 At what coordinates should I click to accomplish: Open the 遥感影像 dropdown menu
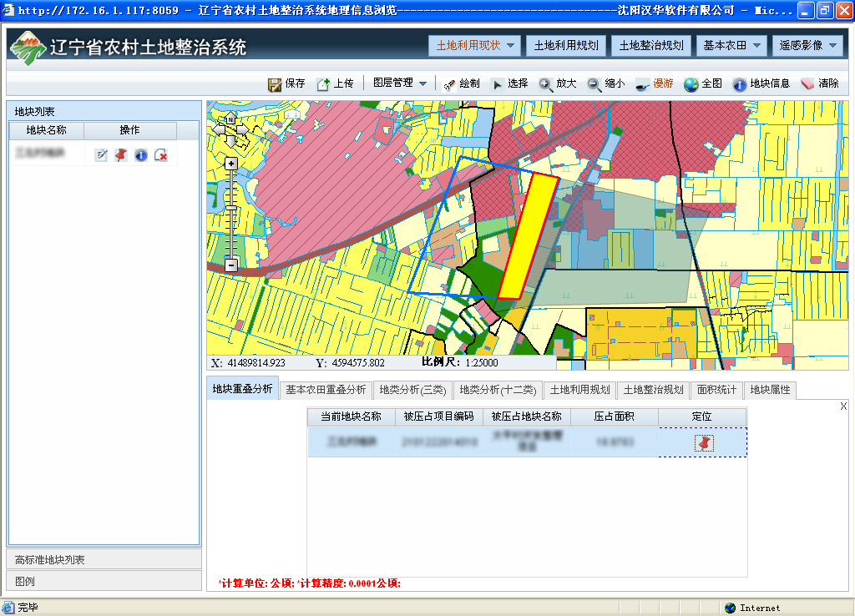pyautogui.click(x=808, y=46)
